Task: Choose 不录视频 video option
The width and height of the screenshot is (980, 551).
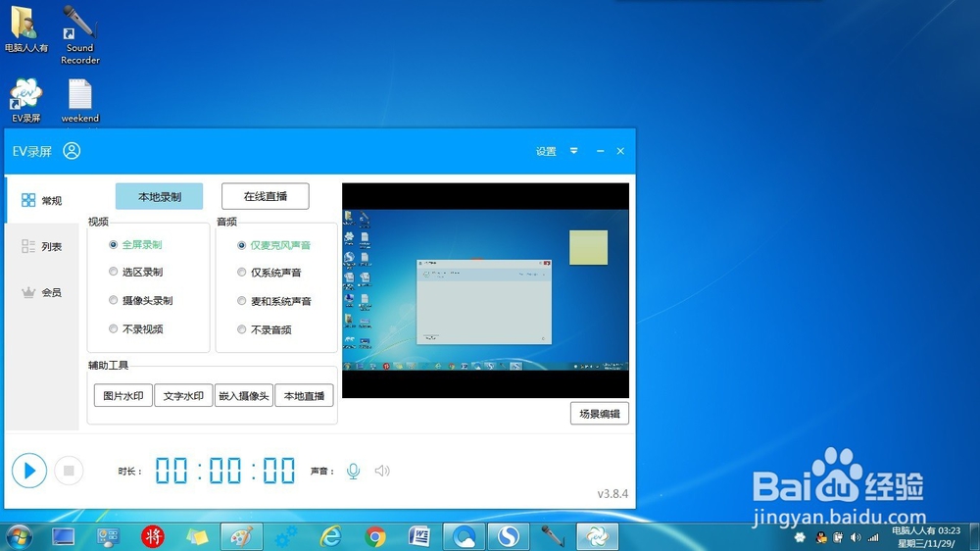Action: click(x=135, y=329)
